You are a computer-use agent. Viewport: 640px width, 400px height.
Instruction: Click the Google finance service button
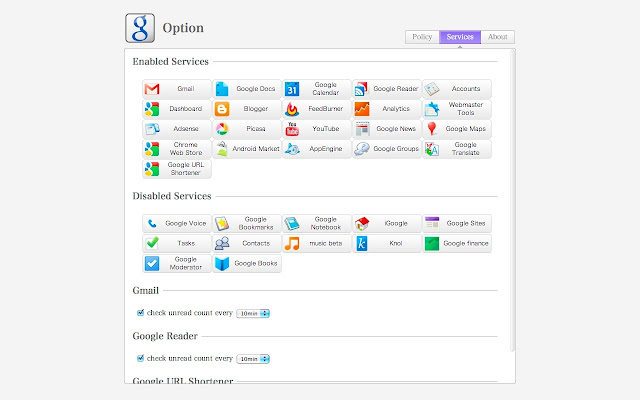[x=457, y=244]
